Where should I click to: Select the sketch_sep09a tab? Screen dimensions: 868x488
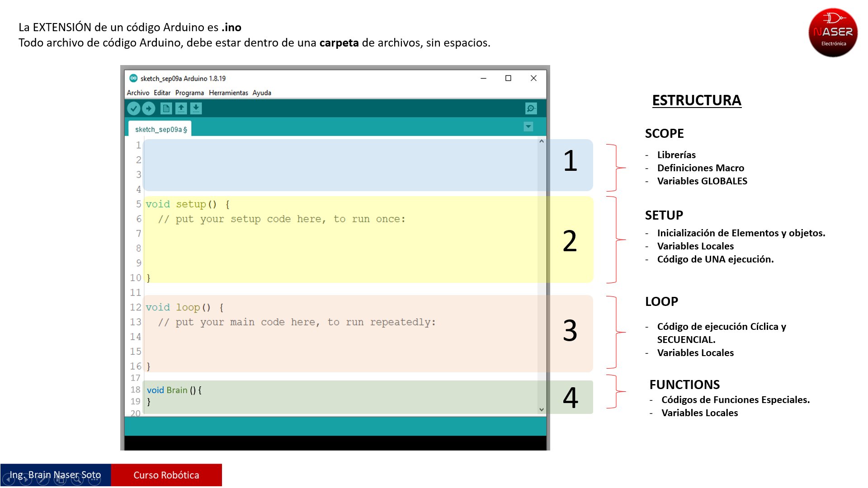click(160, 129)
